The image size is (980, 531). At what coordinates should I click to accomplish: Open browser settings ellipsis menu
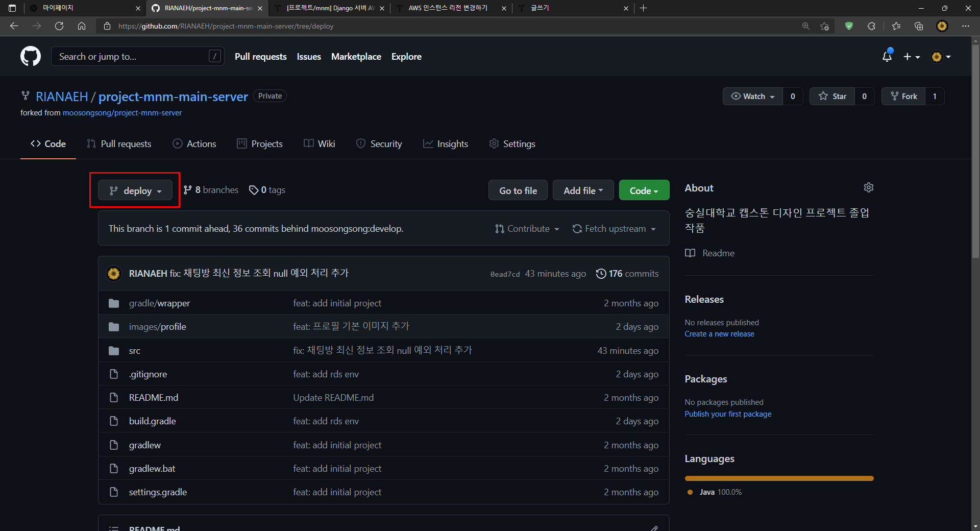tap(965, 26)
